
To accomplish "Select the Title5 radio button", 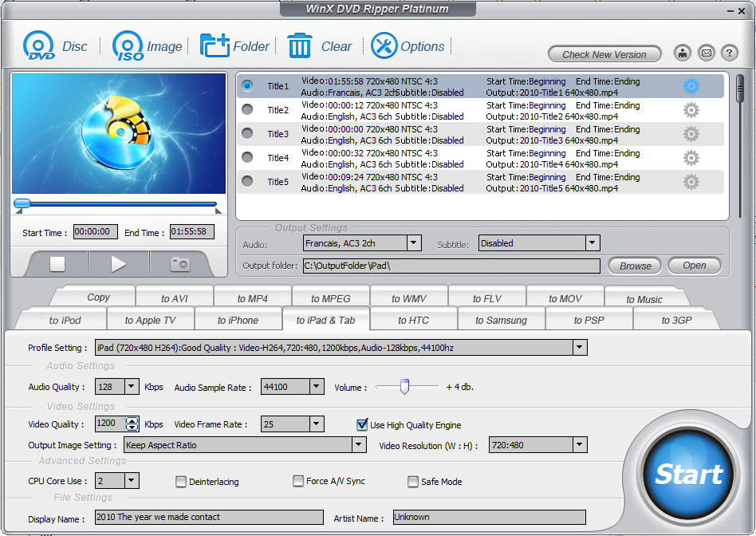I will click(x=247, y=181).
